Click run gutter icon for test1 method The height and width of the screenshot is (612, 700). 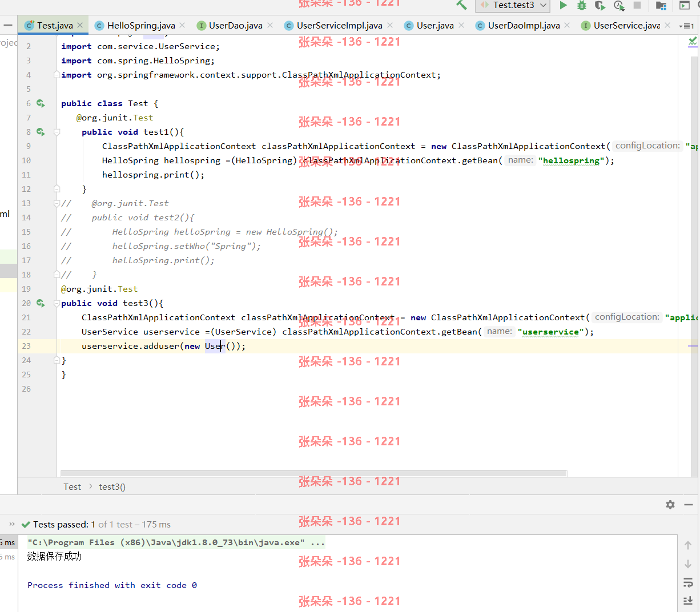41,132
